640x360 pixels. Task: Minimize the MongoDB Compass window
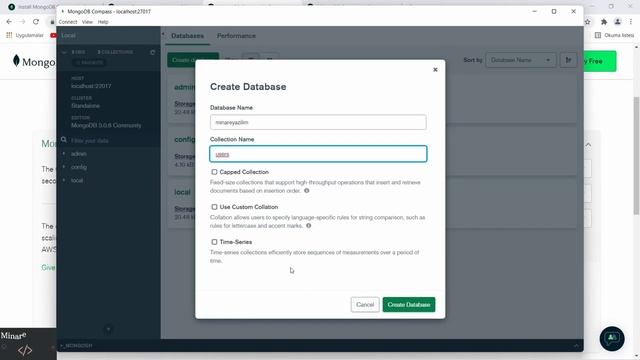534,11
